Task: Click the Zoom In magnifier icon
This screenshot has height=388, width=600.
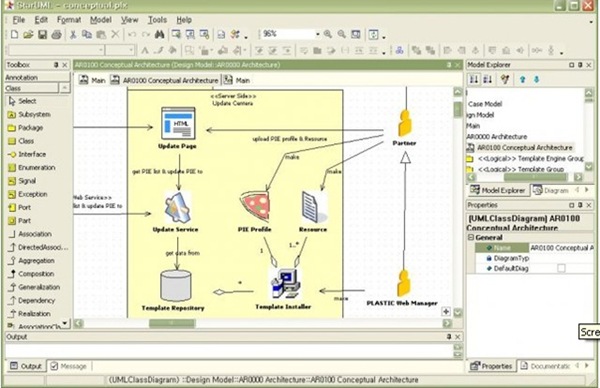Action: (x=328, y=34)
